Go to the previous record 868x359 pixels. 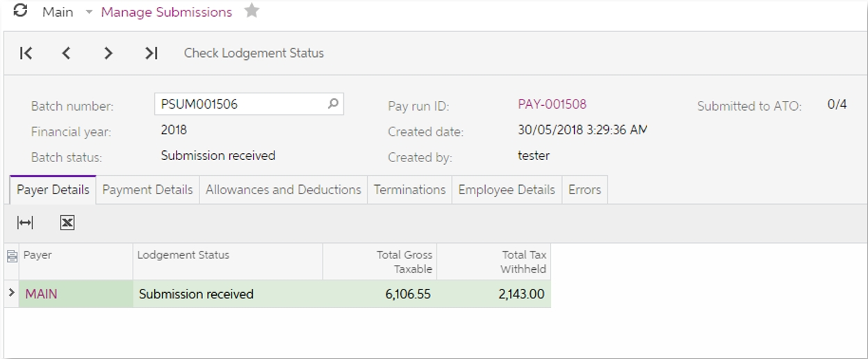pyautogui.click(x=66, y=54)
